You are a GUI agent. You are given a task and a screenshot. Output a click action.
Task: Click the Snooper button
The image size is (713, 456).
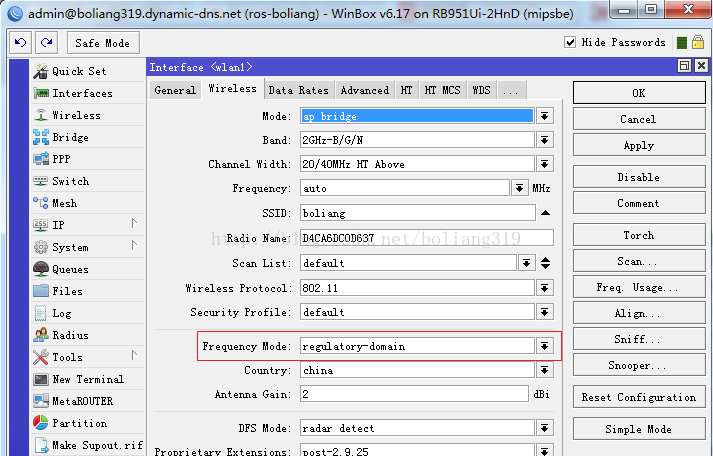tap(639, 365)
